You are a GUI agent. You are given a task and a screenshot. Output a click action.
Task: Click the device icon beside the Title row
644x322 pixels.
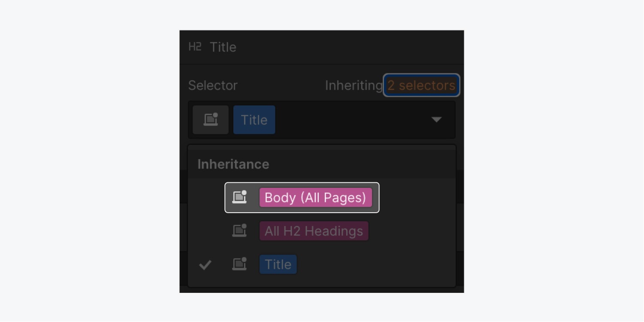tap(239, 264)
